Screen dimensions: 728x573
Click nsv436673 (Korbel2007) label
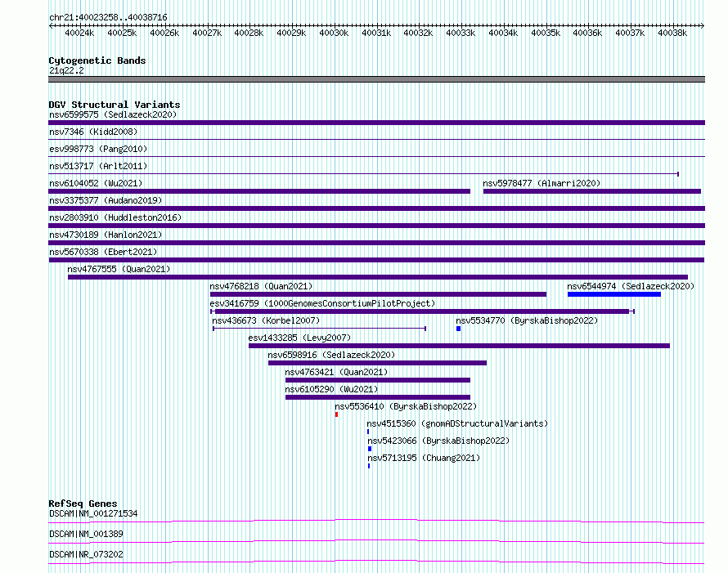[266, 320]
